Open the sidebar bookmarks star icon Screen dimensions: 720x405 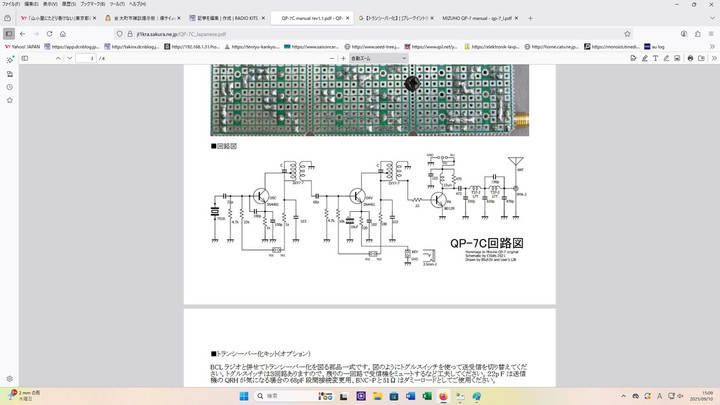click(10, 100)
